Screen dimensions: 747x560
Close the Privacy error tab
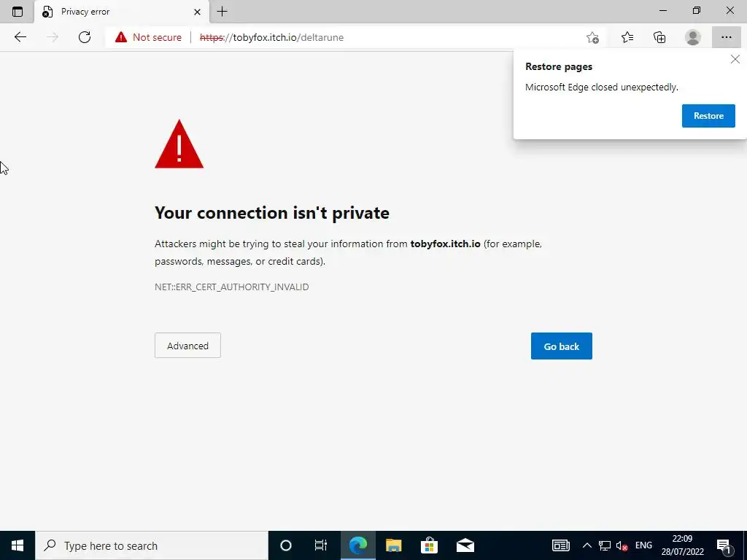[197, 12]
